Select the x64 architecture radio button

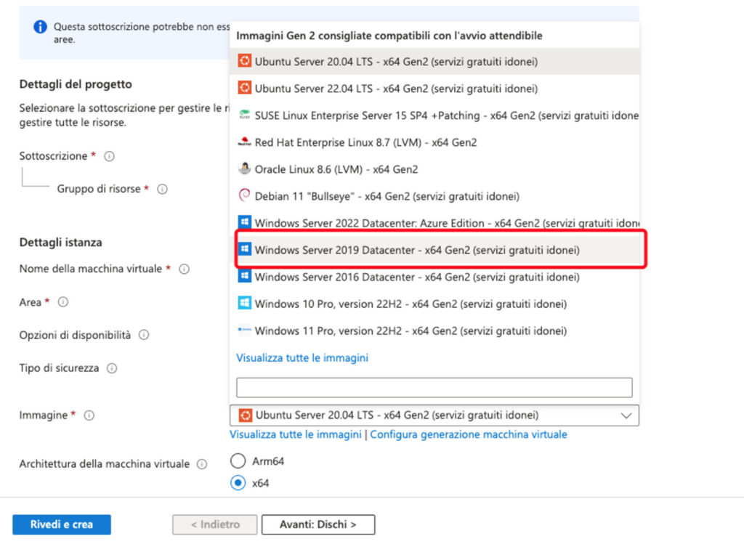point(238,483)
